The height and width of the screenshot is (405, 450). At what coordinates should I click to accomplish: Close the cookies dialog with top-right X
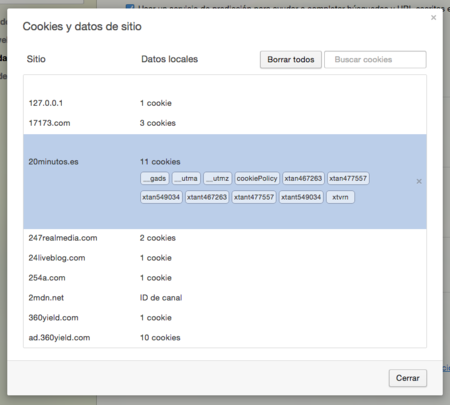pyautogui.click(x=433, y=17)
